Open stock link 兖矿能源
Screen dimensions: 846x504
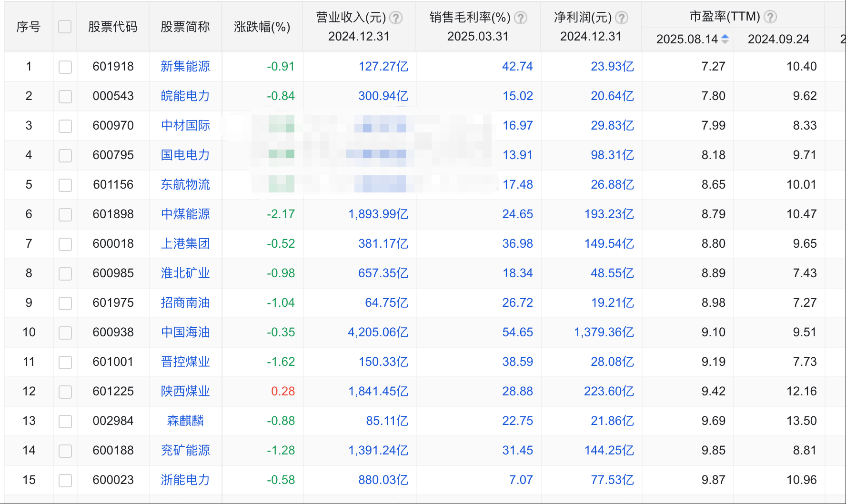click(x=185, y=450)
